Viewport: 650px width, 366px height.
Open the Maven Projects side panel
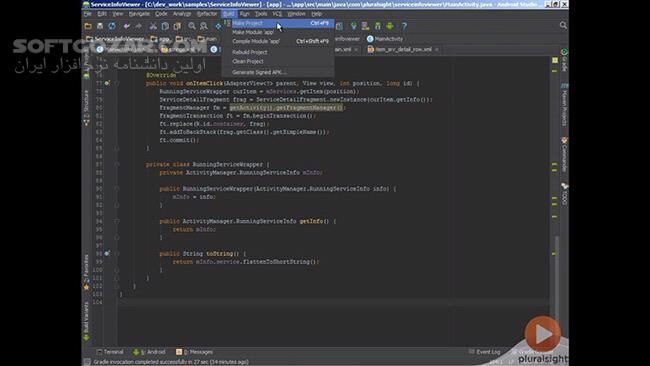point(564,104)
